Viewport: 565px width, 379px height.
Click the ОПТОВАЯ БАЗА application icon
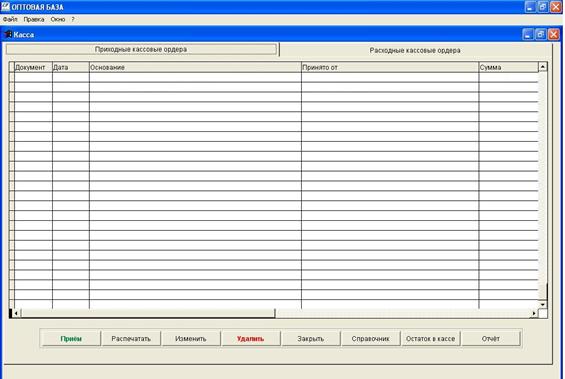[x=5, y=6]
